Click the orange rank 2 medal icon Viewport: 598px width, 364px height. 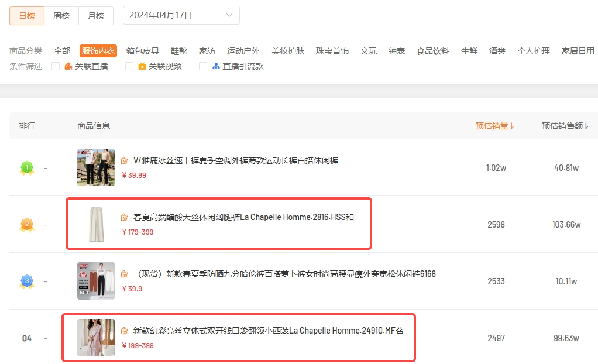[26, 225]
